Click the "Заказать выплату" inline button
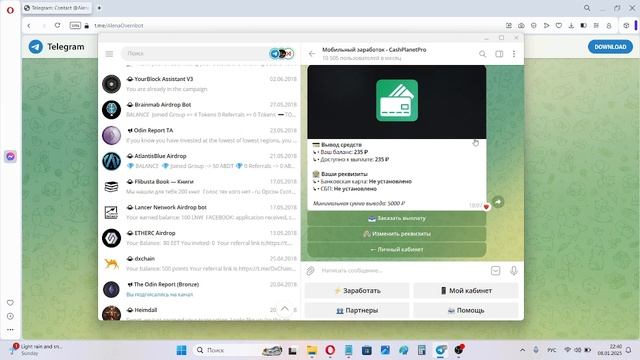 click(x=397, y=218)
